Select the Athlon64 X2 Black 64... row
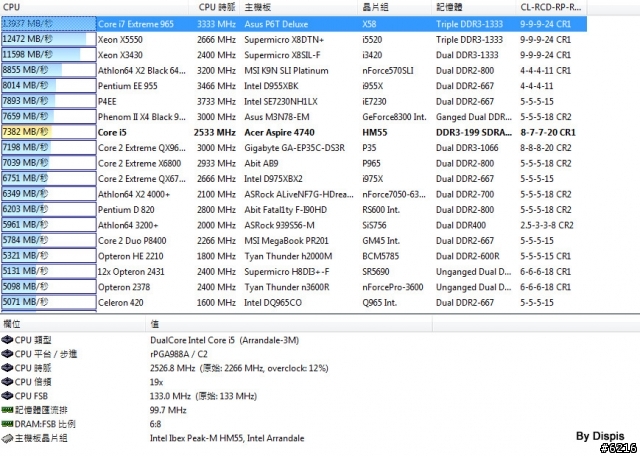 click(x=294, y=70)
